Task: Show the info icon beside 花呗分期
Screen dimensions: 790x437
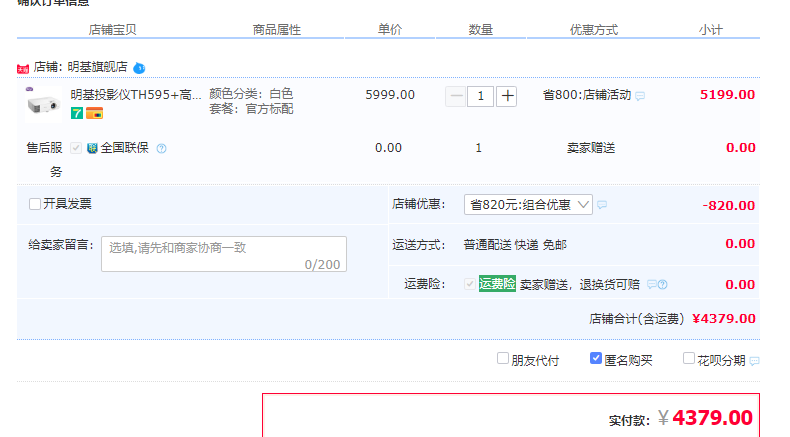Action: [754, 361]
